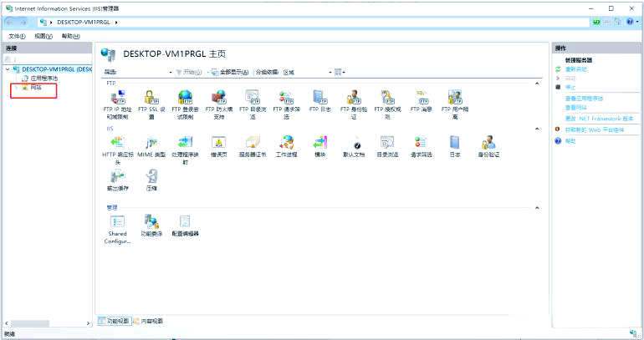Image resolution: width=644 pixels, height=340 pixels.
Task: Click 全部显示 in the filter bar
Action: pos(230,72)
